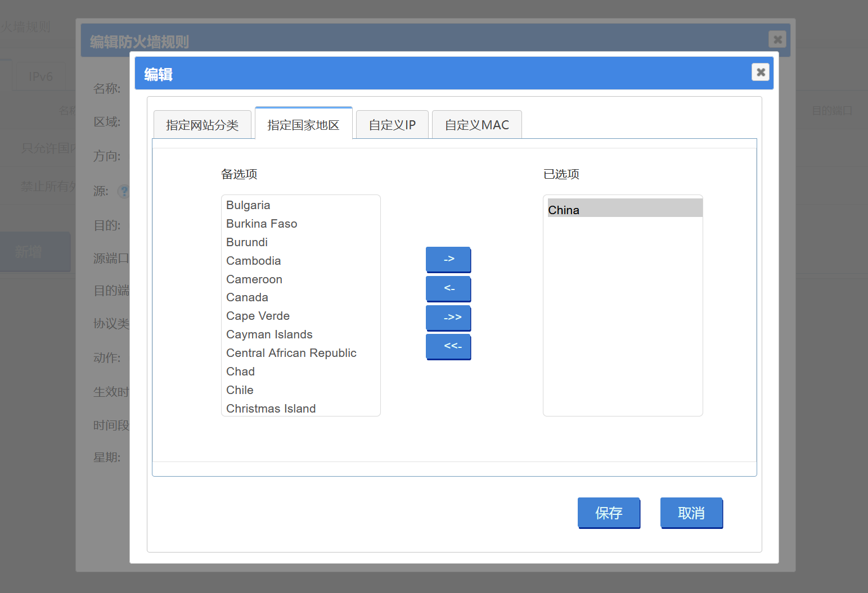Save changes with the 保存 button

tap(609, 513)
